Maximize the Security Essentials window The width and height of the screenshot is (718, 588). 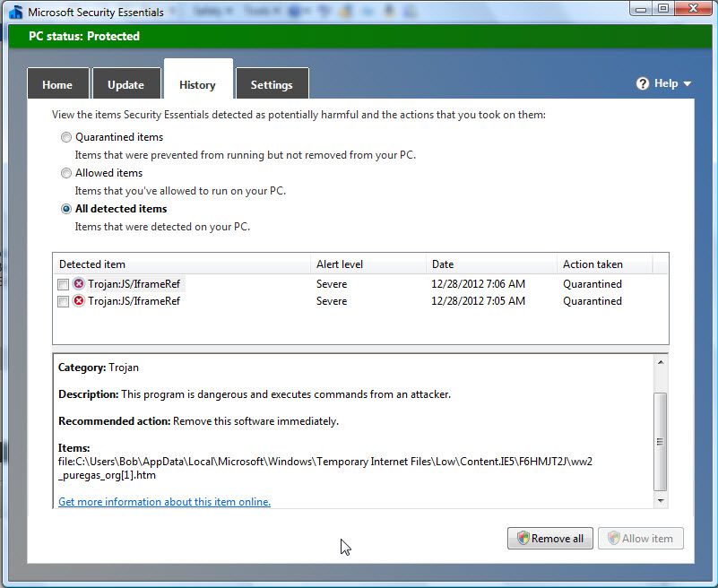click(663, 9)
